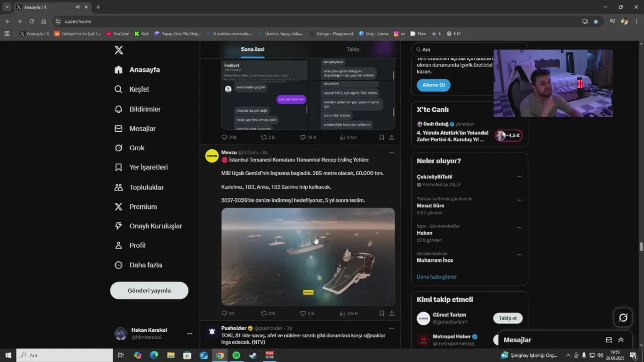Click Gönderi yayınla button

(x=149, y=290)
